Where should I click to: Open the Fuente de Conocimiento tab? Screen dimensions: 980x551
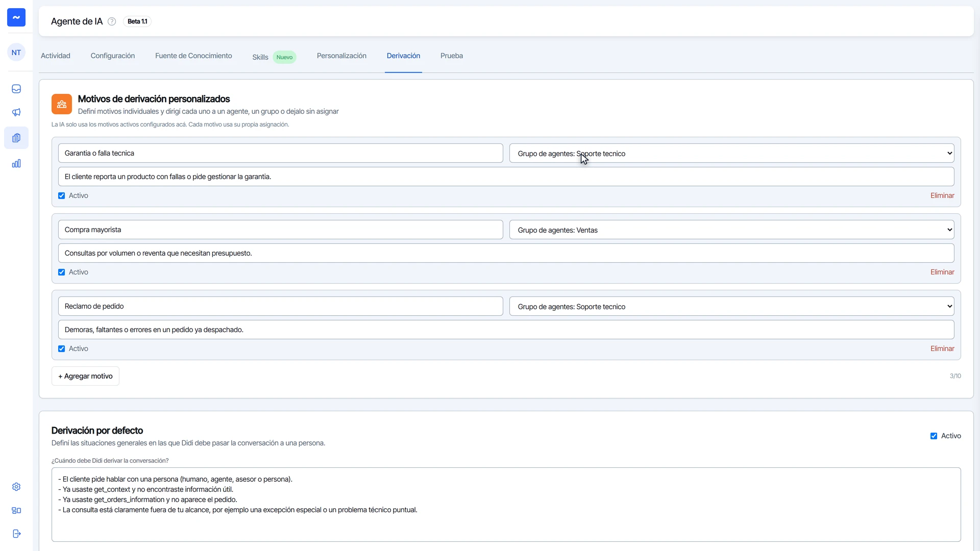(x=193, y=56)
